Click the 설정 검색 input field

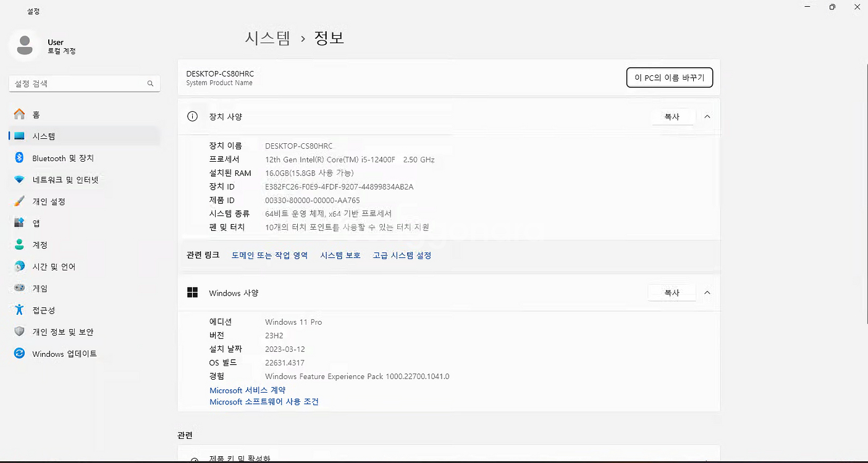[85, 83]
